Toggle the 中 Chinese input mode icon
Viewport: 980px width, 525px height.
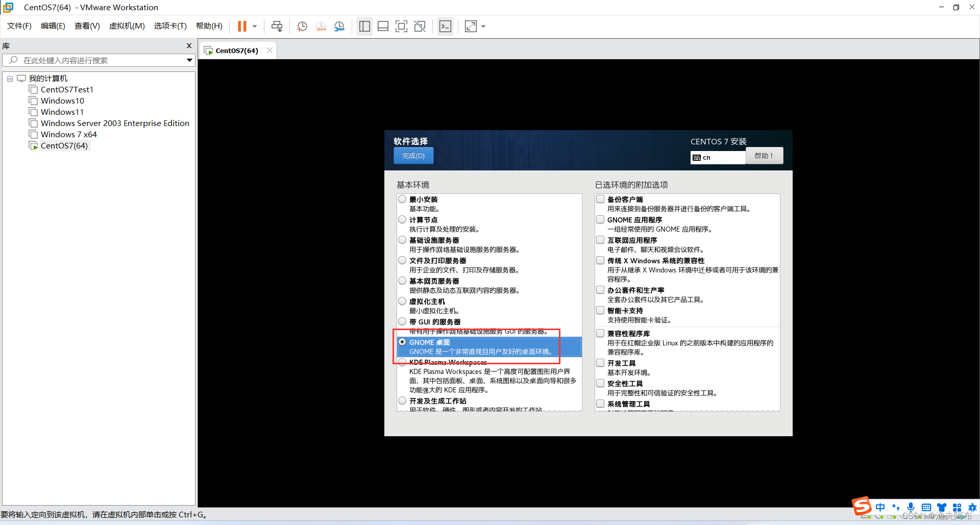pos(880,507)
